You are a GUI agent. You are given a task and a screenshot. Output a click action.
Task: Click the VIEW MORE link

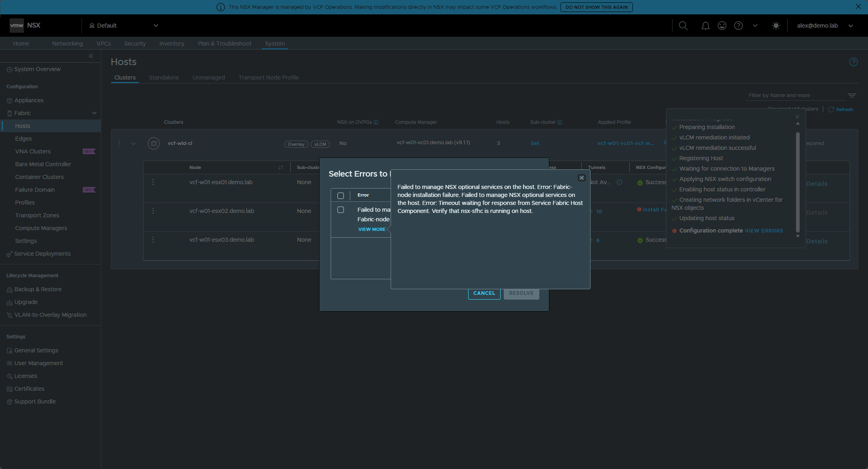click(x=372, y=229)
